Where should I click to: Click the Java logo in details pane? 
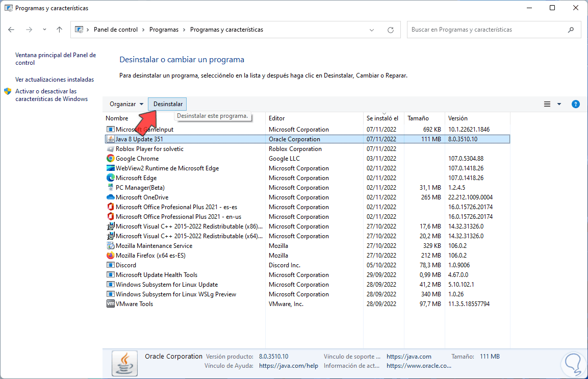coord(124,363)
